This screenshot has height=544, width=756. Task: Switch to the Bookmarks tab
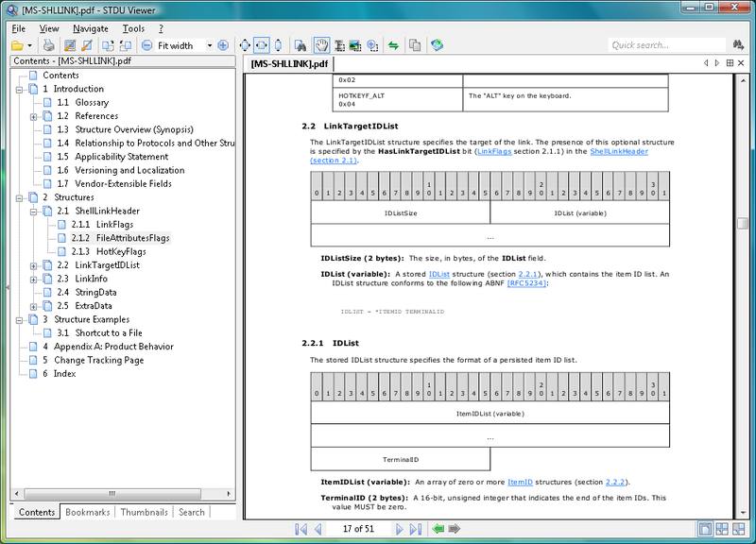87,512
